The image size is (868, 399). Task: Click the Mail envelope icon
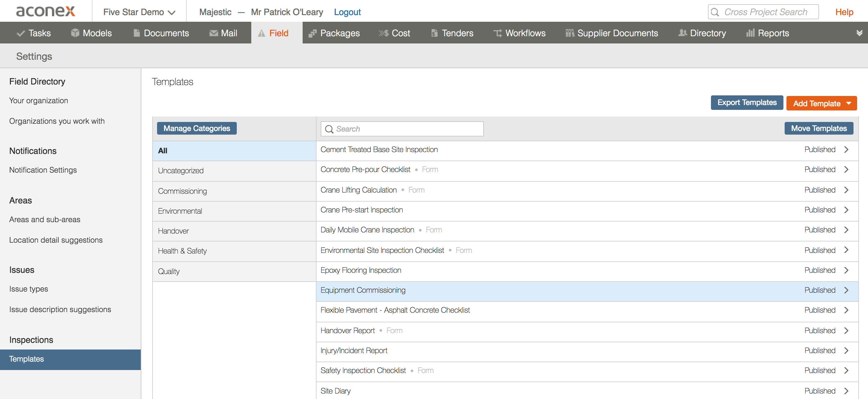point(213,33)
